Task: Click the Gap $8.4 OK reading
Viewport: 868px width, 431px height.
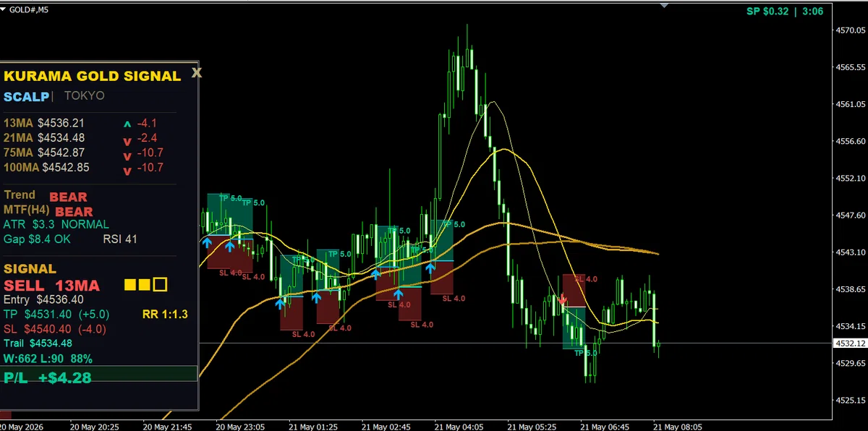Action: [38, 239]
